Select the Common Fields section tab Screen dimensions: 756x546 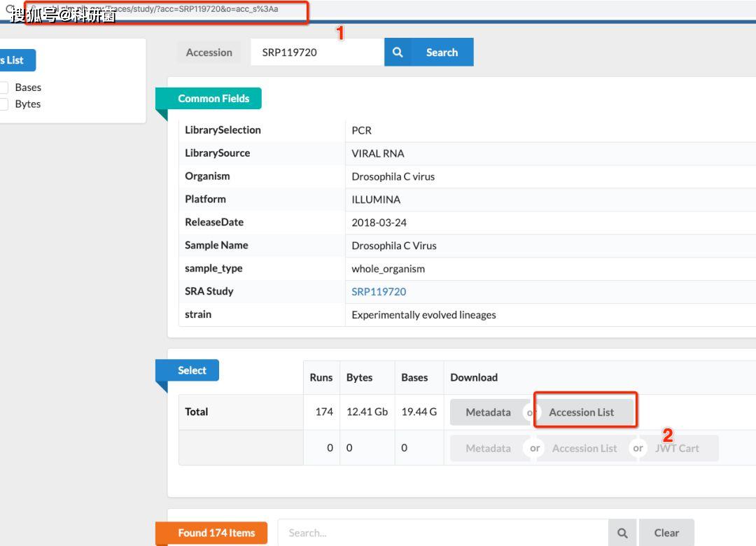coord(213,99)
